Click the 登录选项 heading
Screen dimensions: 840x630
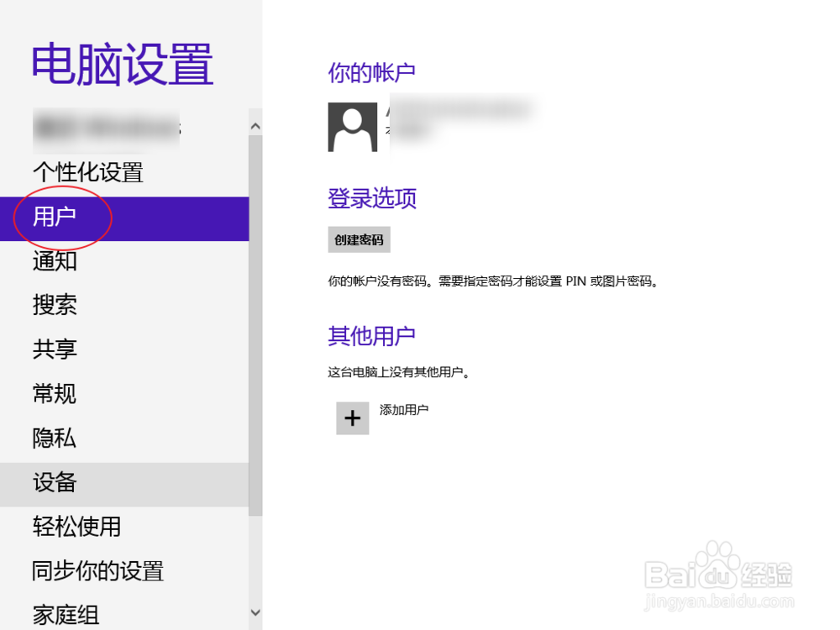[x=372, y=198]
